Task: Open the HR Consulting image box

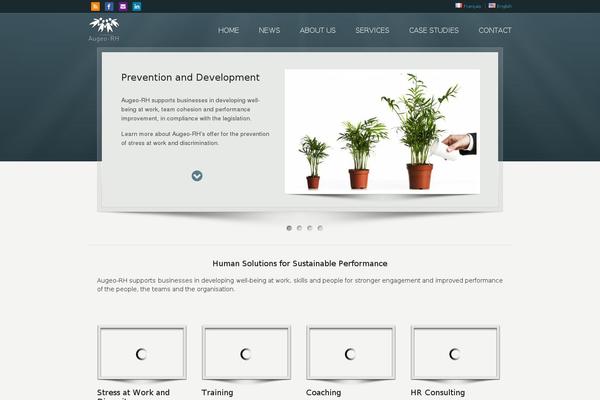Action: 455,353
